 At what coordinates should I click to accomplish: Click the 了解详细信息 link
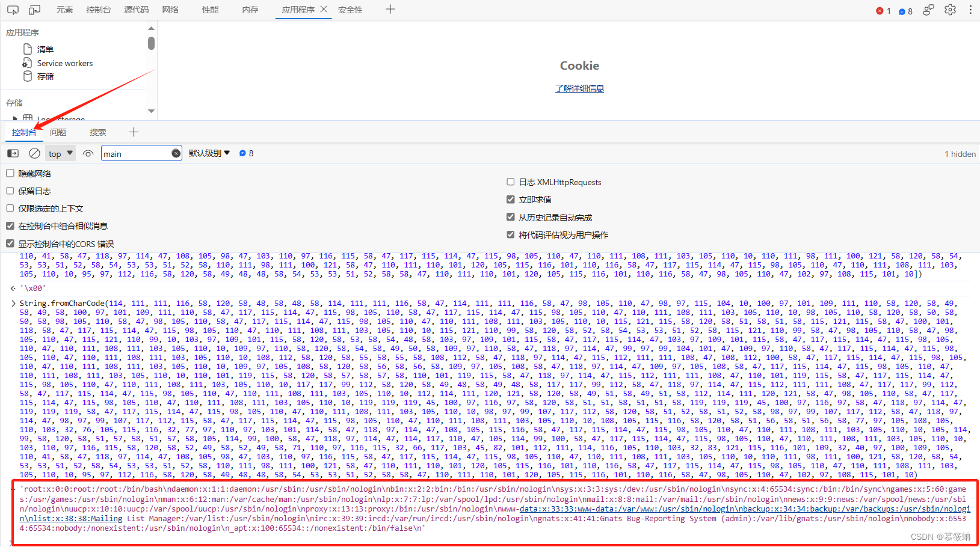[579, 88]
